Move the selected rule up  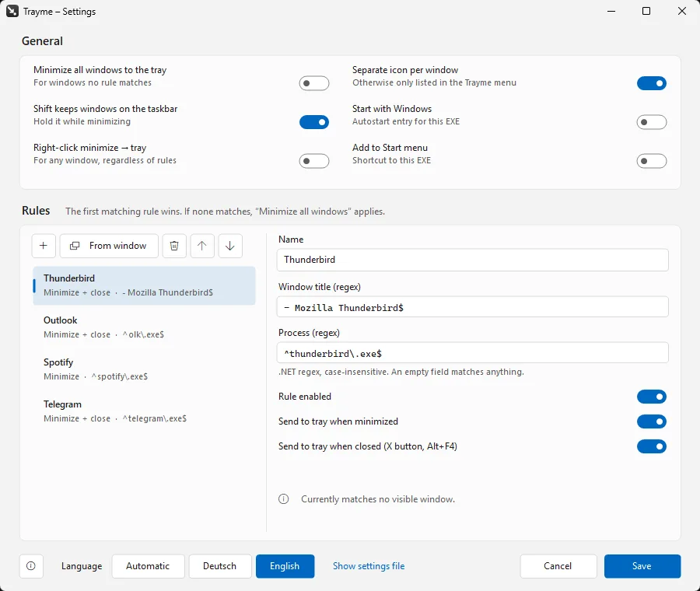tap(202, 246)
